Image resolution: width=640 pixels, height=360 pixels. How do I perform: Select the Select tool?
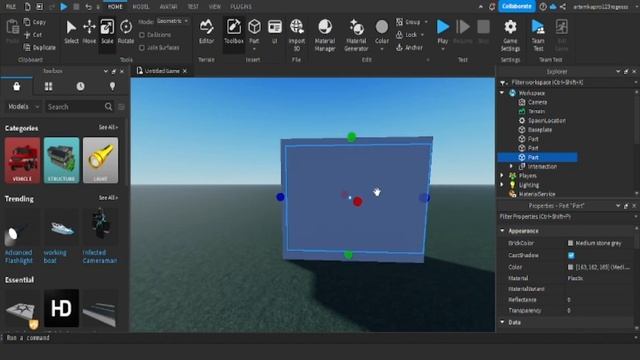[x=71, y=32]
